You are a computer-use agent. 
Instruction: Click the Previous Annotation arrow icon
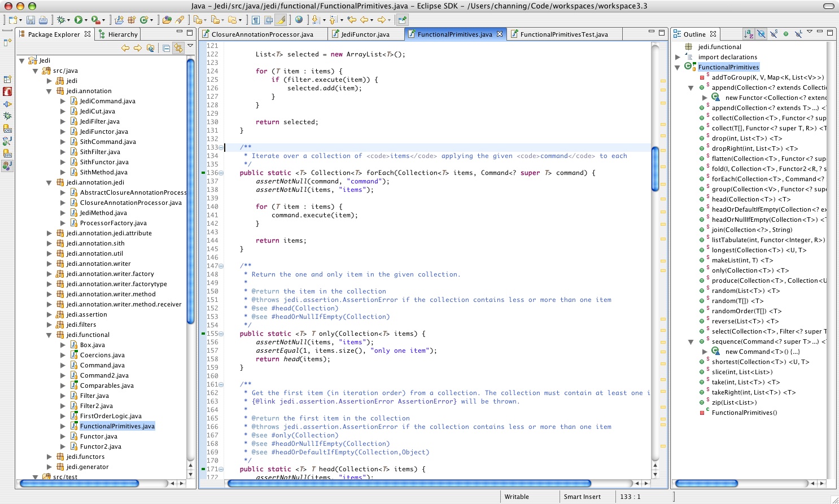[333, 20]
